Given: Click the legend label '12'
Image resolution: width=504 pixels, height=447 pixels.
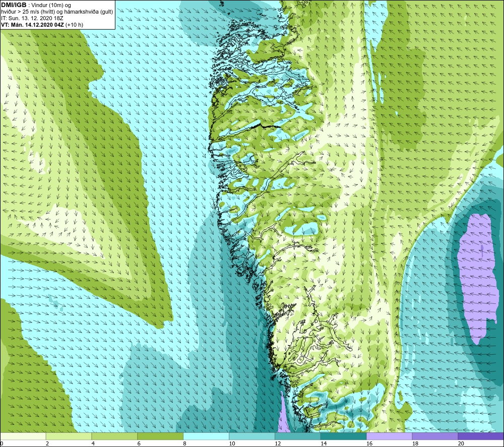Looking at the screenshot, I should tap(278, 443).
